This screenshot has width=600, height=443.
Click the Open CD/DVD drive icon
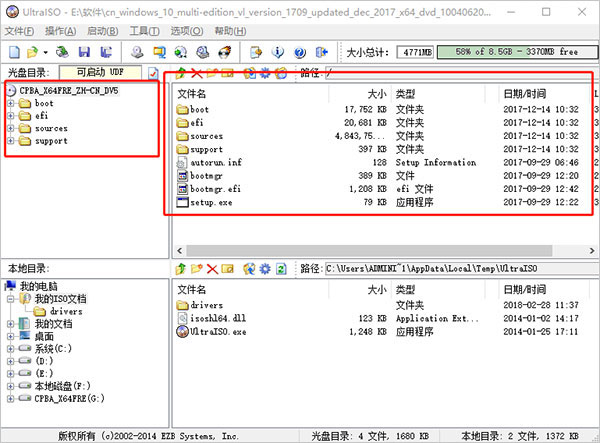point(62,52)
